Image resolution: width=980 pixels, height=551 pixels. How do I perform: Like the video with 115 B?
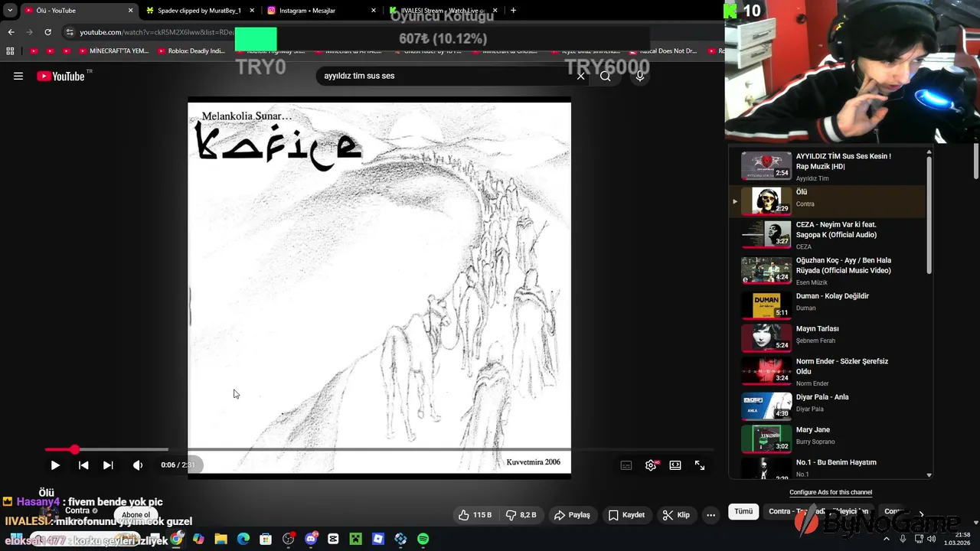(475, 515)
